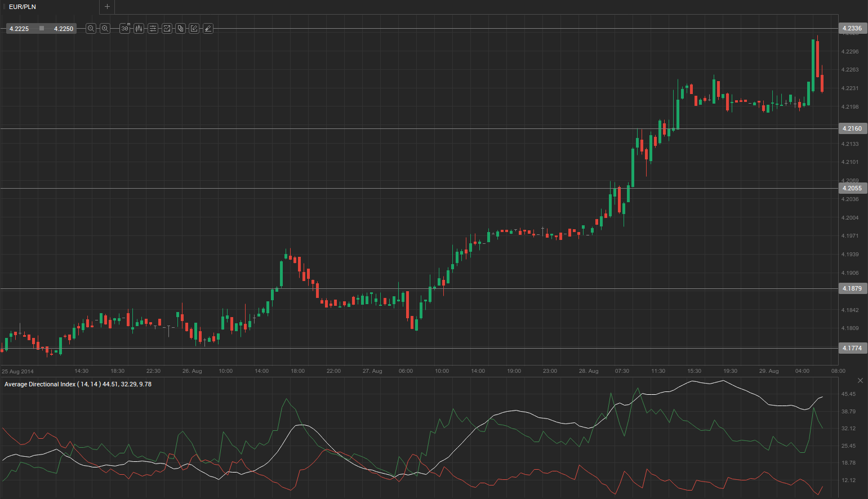This screenshot has width=868, height=499.
Task: Click the duplicate chart icon
Action: [x=180, y=28]
